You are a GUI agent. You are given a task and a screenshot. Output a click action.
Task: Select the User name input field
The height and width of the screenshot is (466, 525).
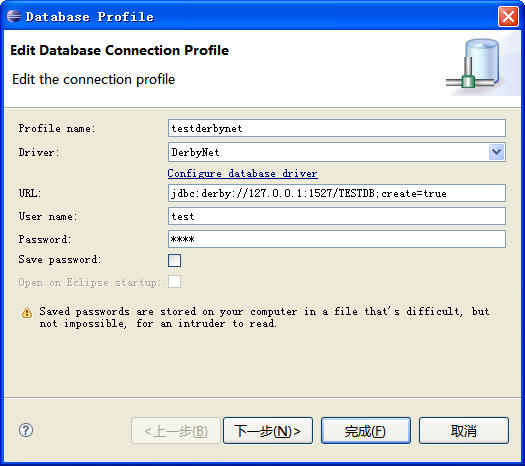(336, 216)
